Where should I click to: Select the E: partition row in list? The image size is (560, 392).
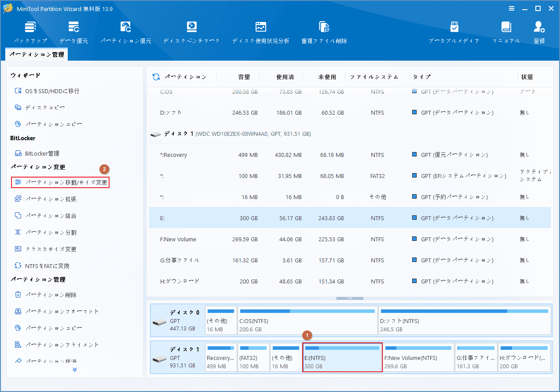[x=350, y=218]
